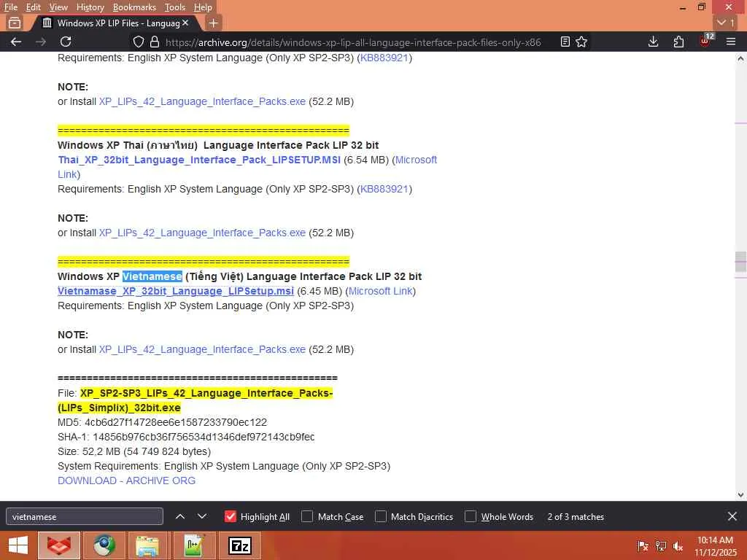Click the Action Center flag tray icon

coord(643,545)
